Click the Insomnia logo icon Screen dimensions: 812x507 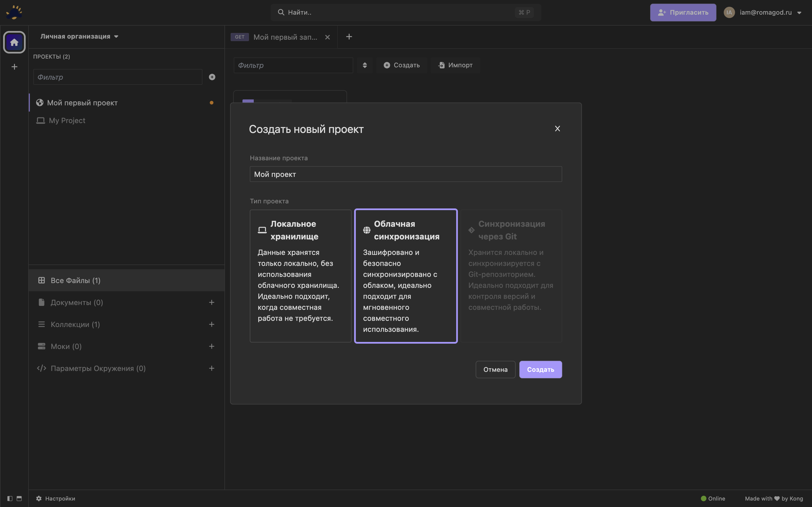(14, 12)
